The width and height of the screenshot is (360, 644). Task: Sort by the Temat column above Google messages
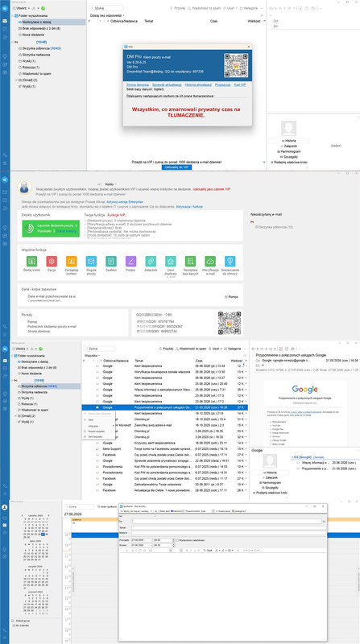(139, 361)
